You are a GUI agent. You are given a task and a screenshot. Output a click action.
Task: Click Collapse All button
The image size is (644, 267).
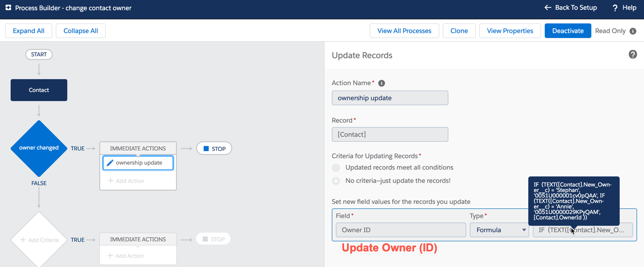(81, 31)
